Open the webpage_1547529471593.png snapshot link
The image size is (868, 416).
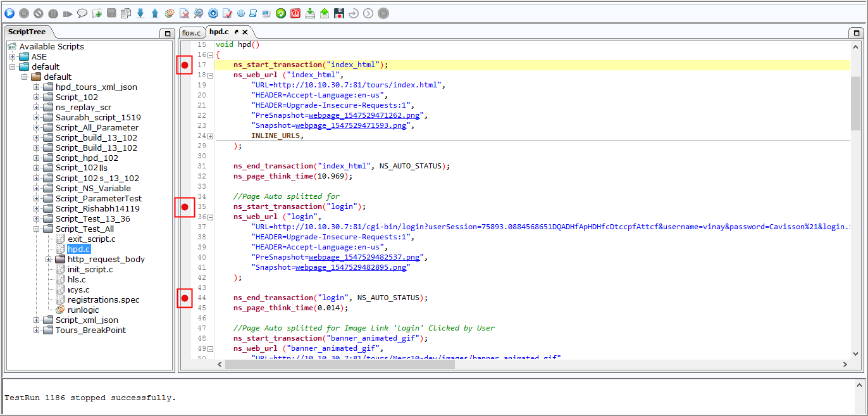pos(350,125)
